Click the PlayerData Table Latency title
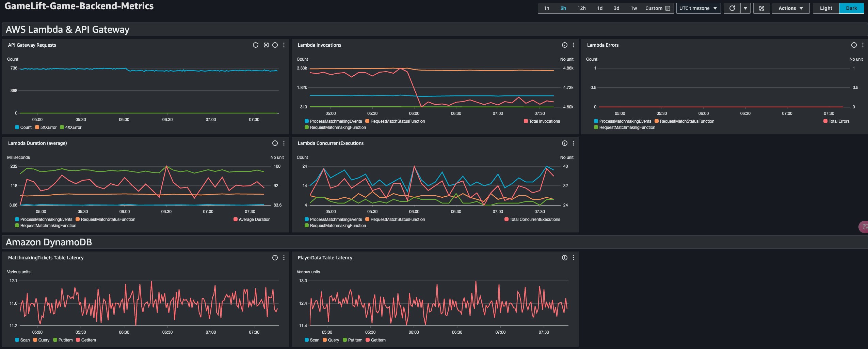This screenshot has width=868, height=349. click(x=325, y=258)
